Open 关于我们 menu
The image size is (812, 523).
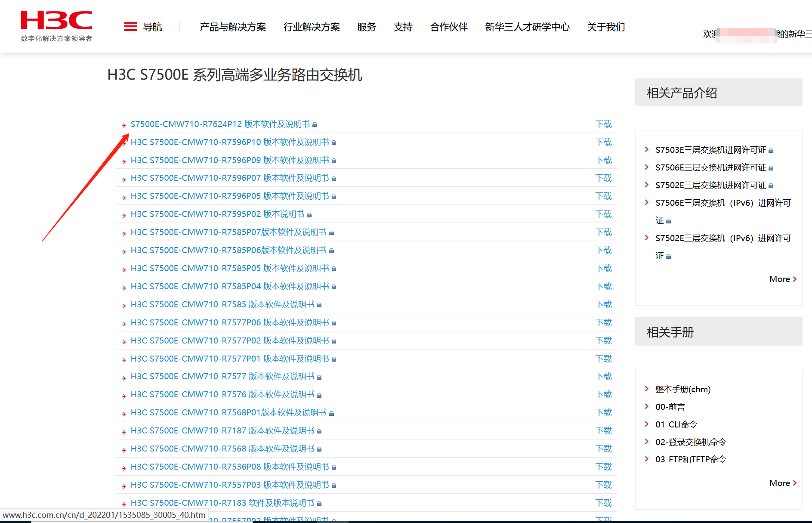pos(606,27)
